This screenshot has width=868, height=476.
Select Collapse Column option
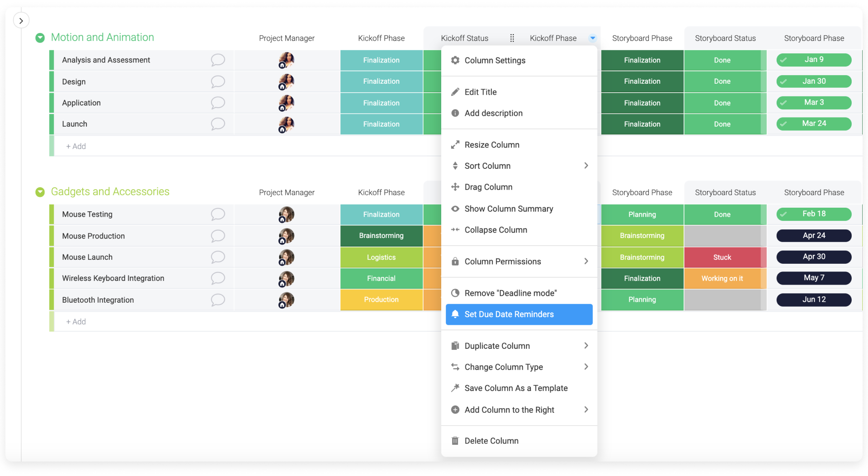(519, 230)
